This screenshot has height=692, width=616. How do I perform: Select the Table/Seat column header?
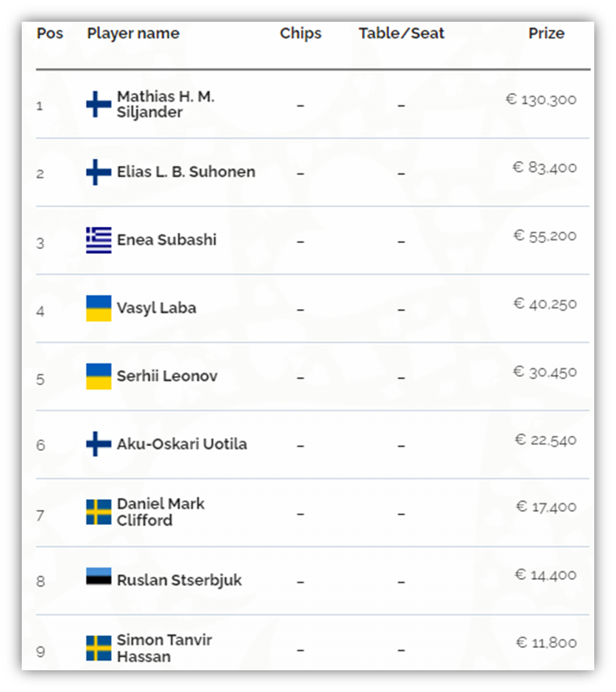[401, 33]
